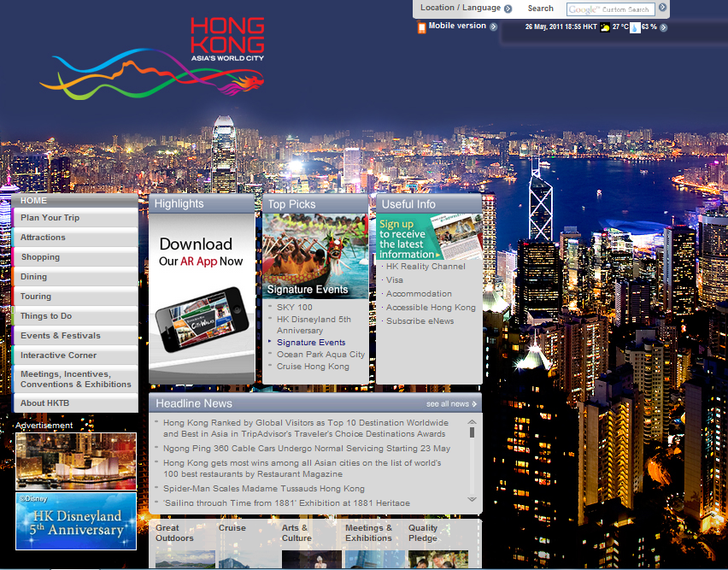The width and height of the screenshot is (728, 570).
Task: Open Events & Festivals menu item
Action: [x=74, y=336]
